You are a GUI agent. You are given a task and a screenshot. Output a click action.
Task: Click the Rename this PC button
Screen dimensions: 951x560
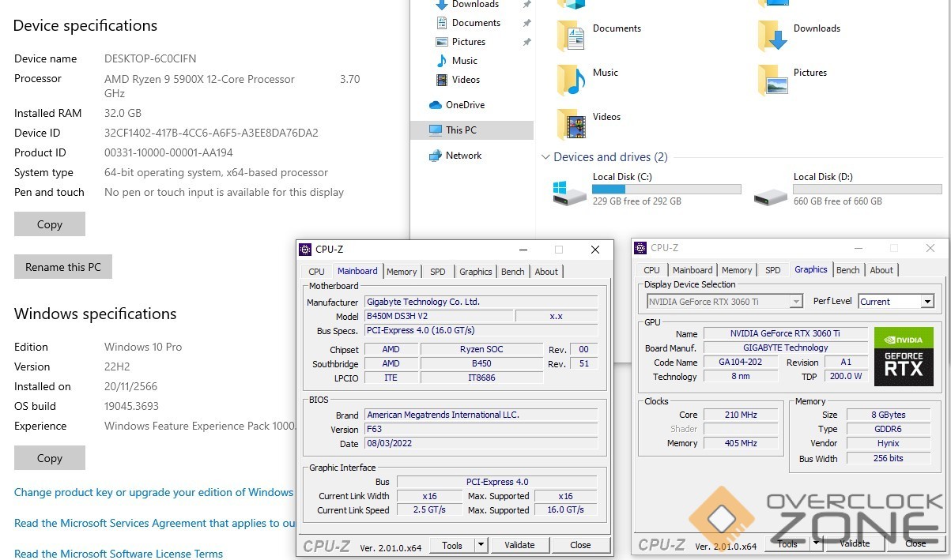63,267
